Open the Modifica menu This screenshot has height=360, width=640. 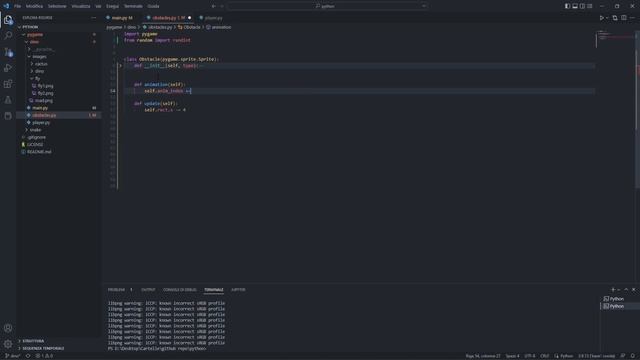[34, 6]
